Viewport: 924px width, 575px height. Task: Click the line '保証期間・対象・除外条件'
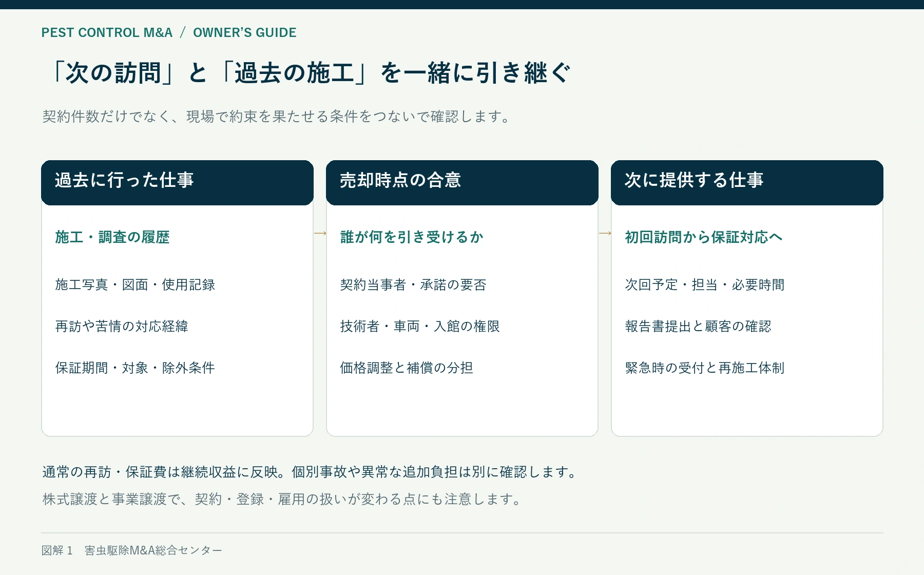click(x=135, y=368)
